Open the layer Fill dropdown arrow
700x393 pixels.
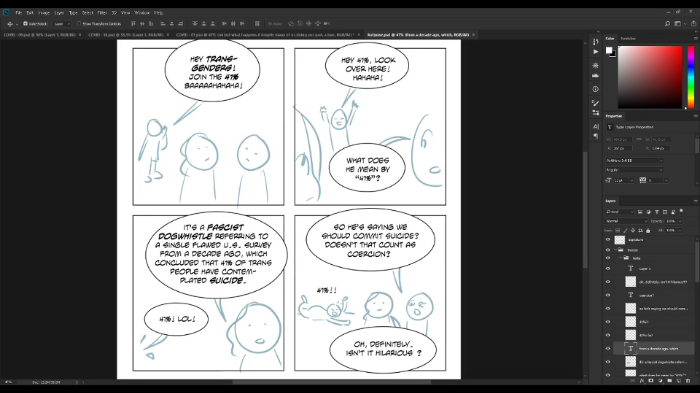(x=680, y=230)
